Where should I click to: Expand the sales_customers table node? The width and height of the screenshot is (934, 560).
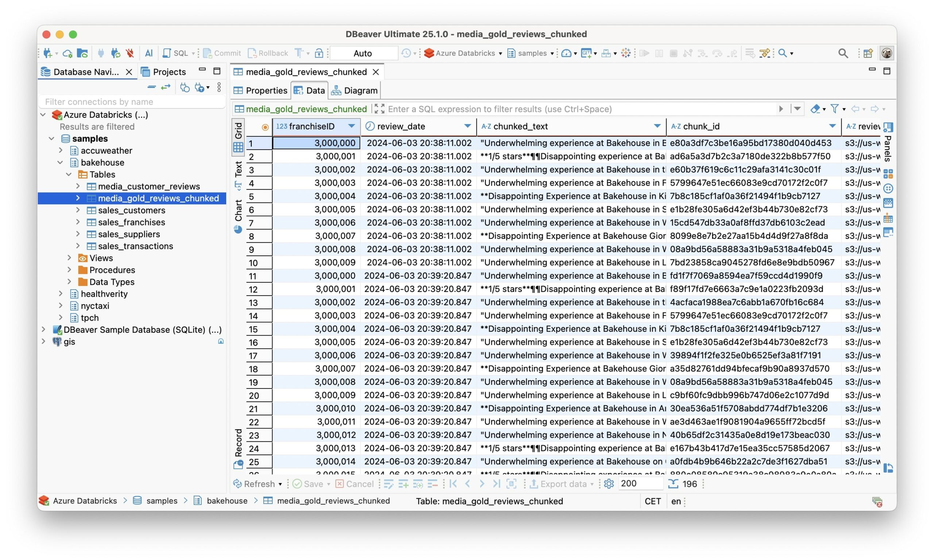pos(78,210)
